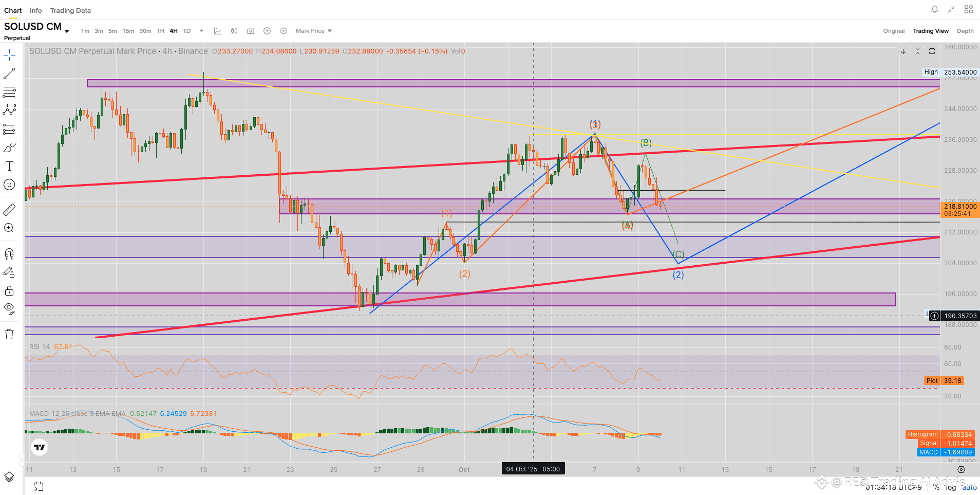Open price scale settings hexagon icon
Viewport: 980px width, 495px height.
pos(961,469)
